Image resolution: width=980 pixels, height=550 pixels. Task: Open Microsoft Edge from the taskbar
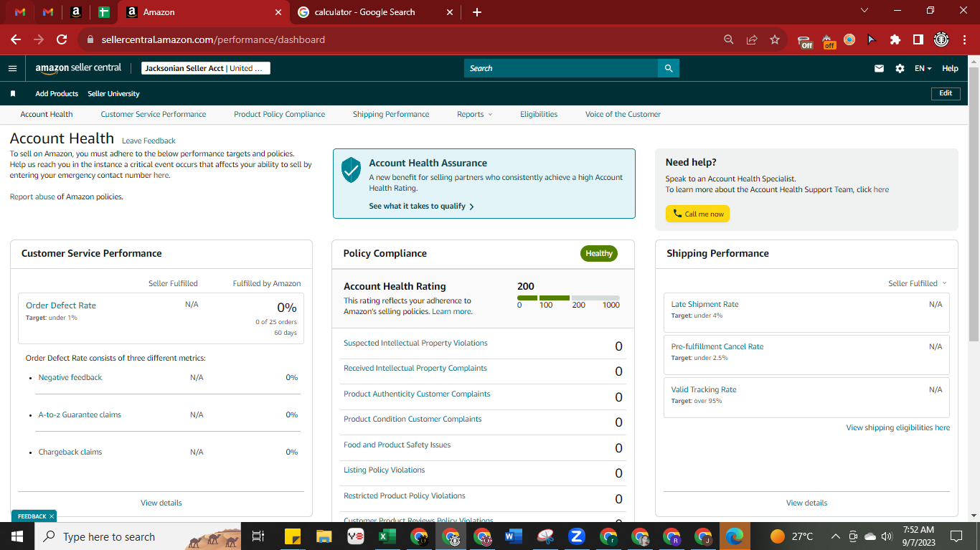[x=734, y=536]
